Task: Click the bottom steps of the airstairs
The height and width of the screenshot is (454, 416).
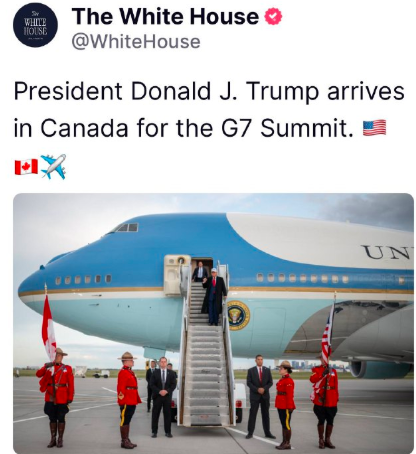Action: coord(206,407)
